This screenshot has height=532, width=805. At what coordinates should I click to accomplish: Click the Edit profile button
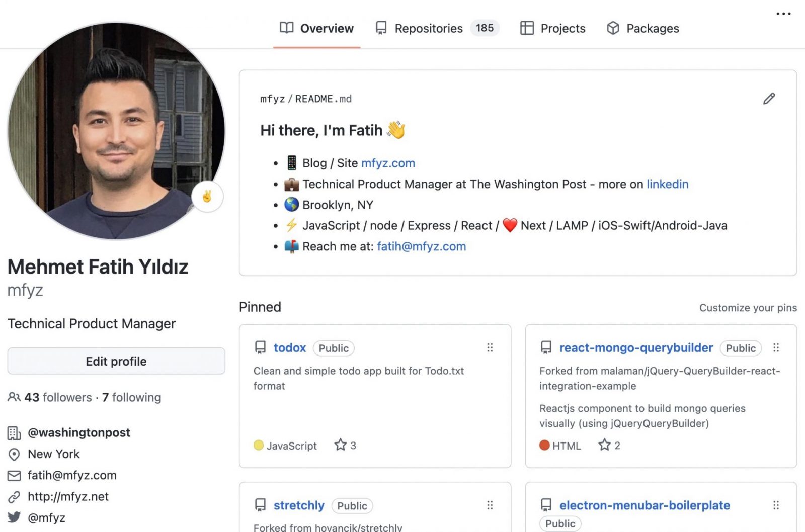pyautogui.click(x=116, y=361)
